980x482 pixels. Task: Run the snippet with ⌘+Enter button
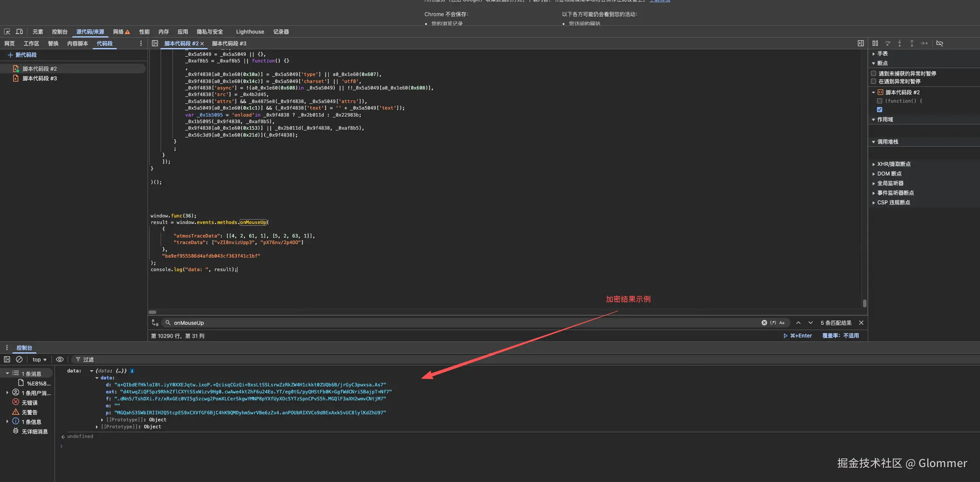coord(798,336)
